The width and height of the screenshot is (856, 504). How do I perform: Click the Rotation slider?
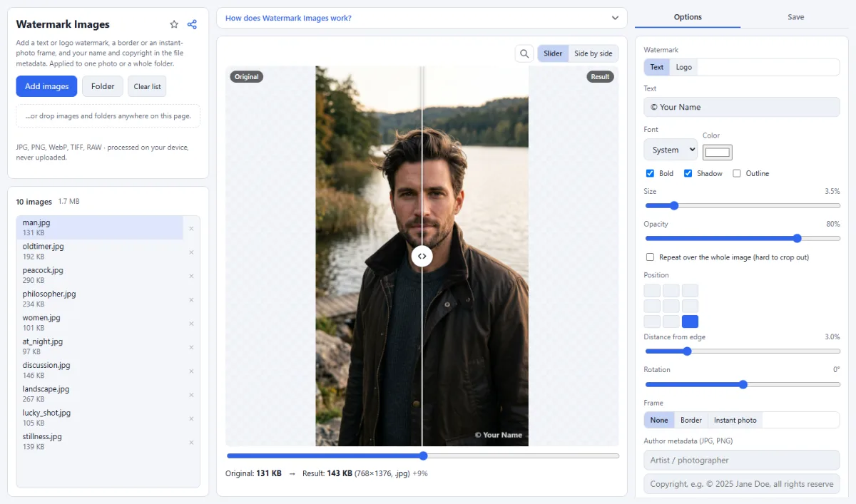[742, 384]
